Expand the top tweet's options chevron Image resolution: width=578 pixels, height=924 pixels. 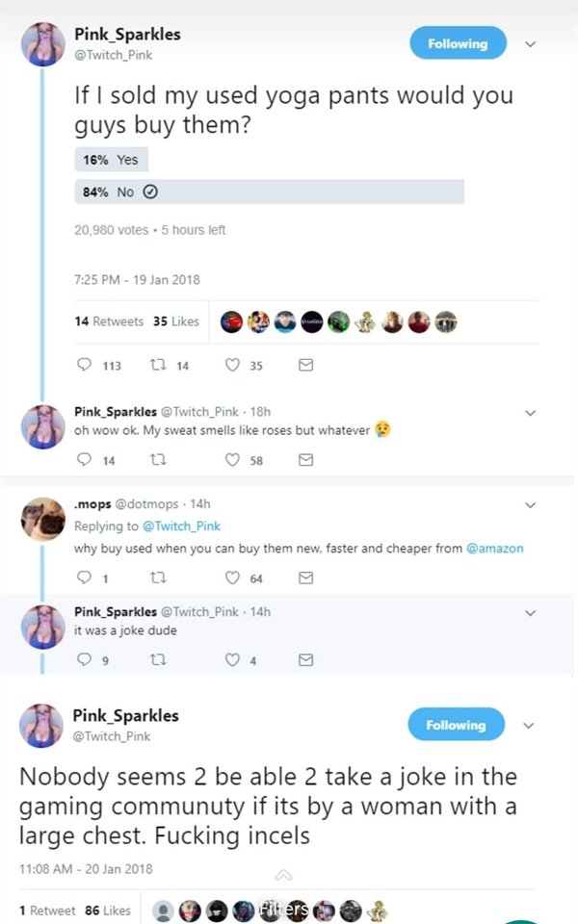pyautogui.click(x=529, y=43)
